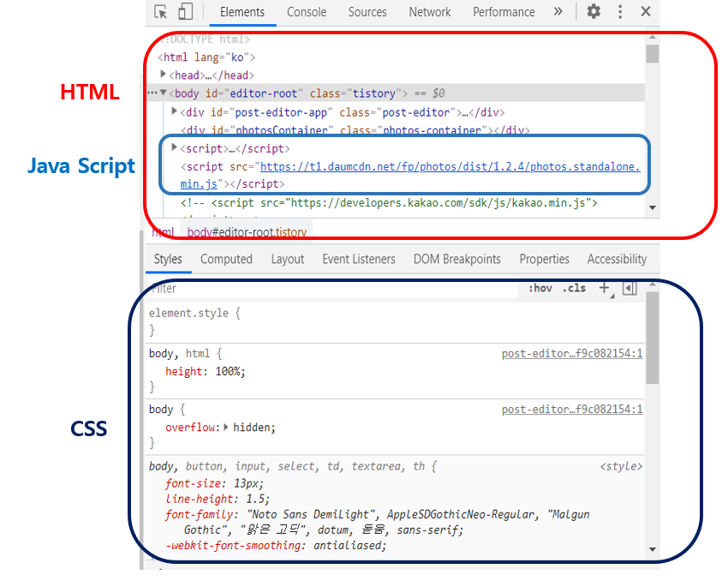
Task: Click the <style> source label
Action: [621, 466]
